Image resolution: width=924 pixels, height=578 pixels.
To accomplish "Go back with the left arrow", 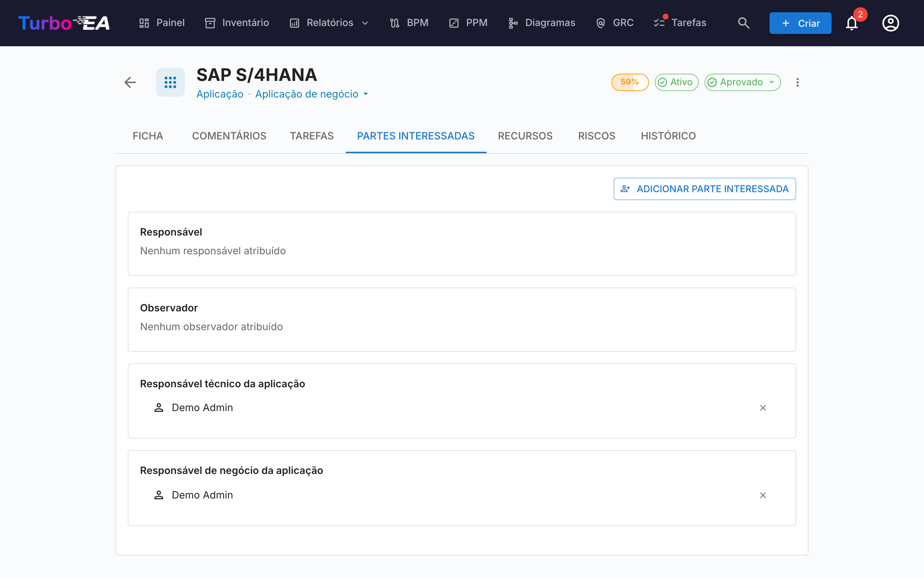I will coord(130,82).
